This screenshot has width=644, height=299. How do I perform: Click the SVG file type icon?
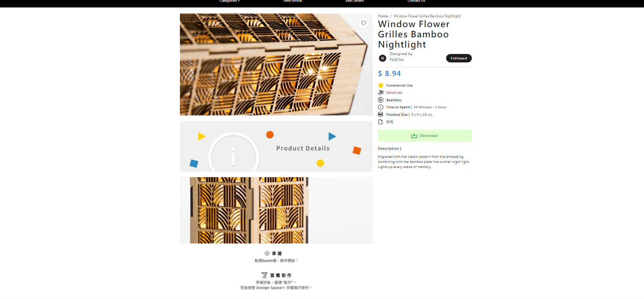381,122
